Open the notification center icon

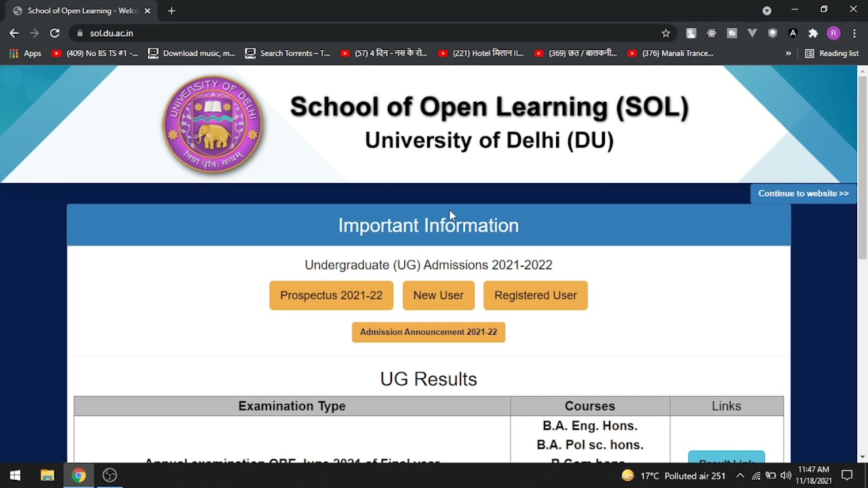coord(847,475)
